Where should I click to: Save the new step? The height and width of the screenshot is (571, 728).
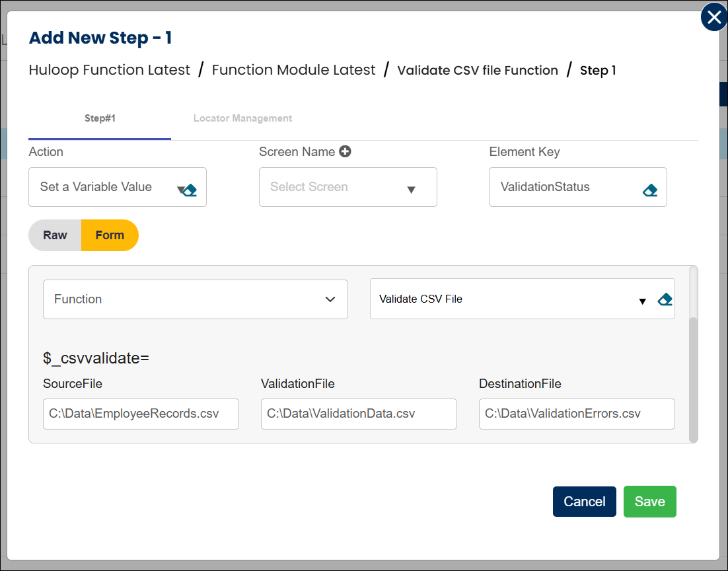[649, 502]
